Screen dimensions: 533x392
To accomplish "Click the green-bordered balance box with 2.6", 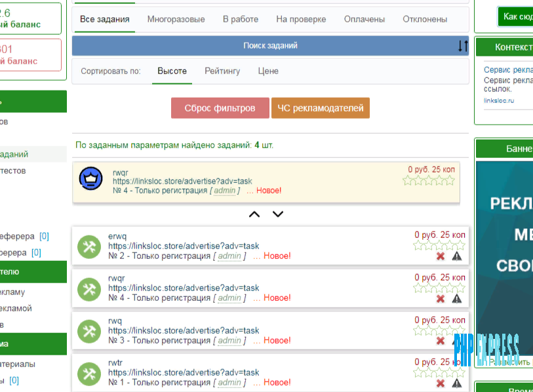I will point(30,18).
